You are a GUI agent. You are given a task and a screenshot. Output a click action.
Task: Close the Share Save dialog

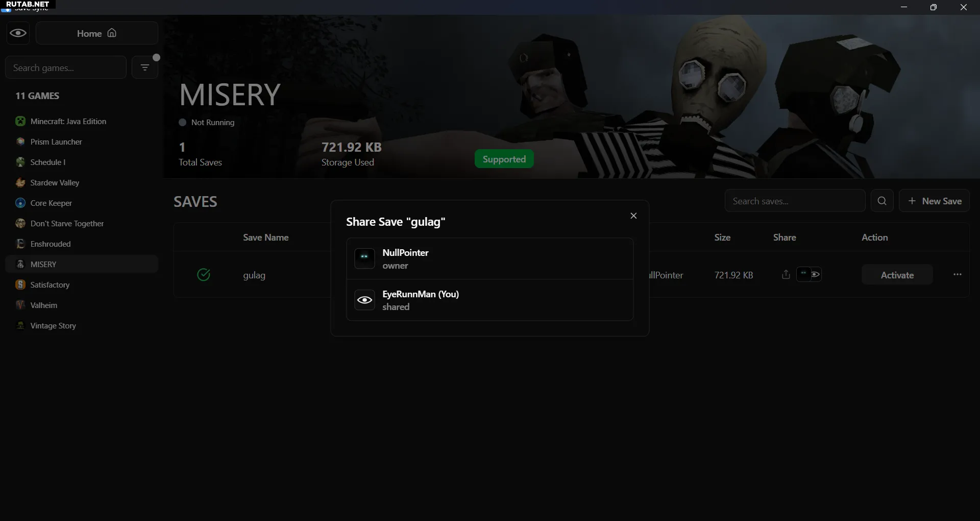(633, 216)
